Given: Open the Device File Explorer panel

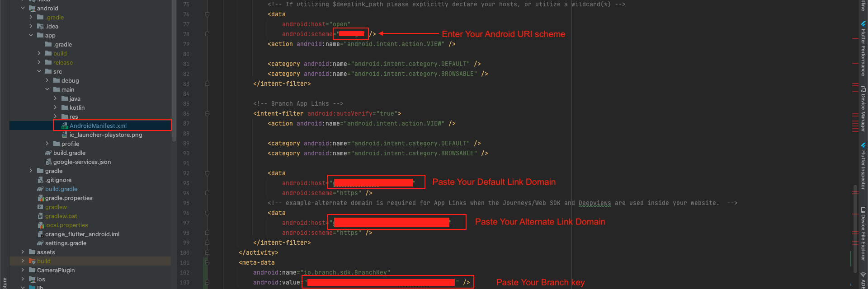Looking at the screenshot, I should pyautogui.click(x=863, y=234).
